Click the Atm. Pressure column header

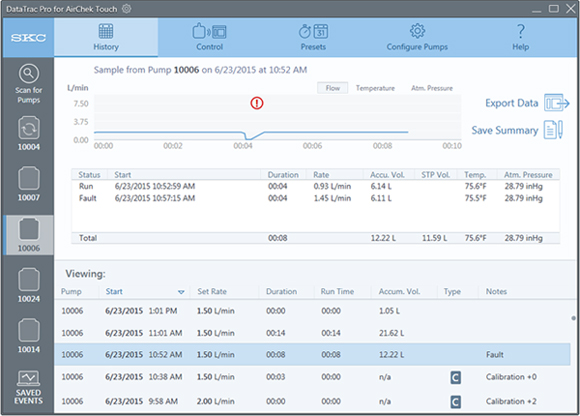528,175
